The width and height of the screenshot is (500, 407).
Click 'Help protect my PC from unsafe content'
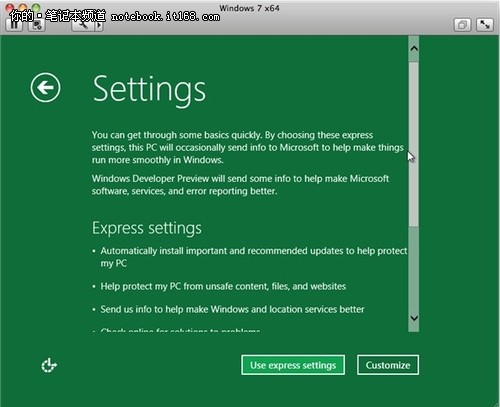pyautogui.click(x=223, y=286)
